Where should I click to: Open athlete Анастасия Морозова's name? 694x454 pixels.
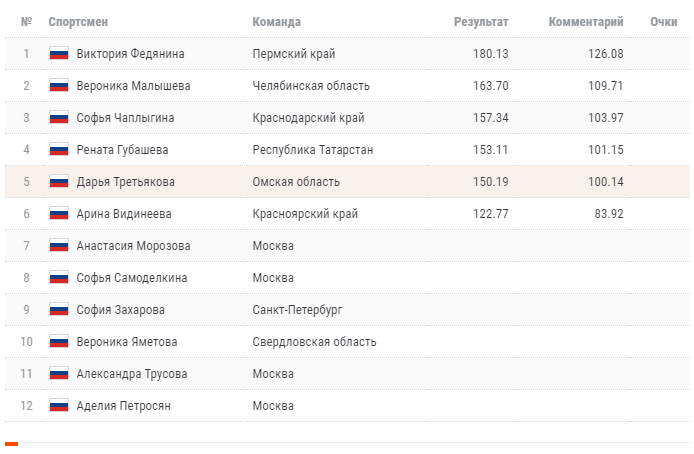tap(133, 246)
